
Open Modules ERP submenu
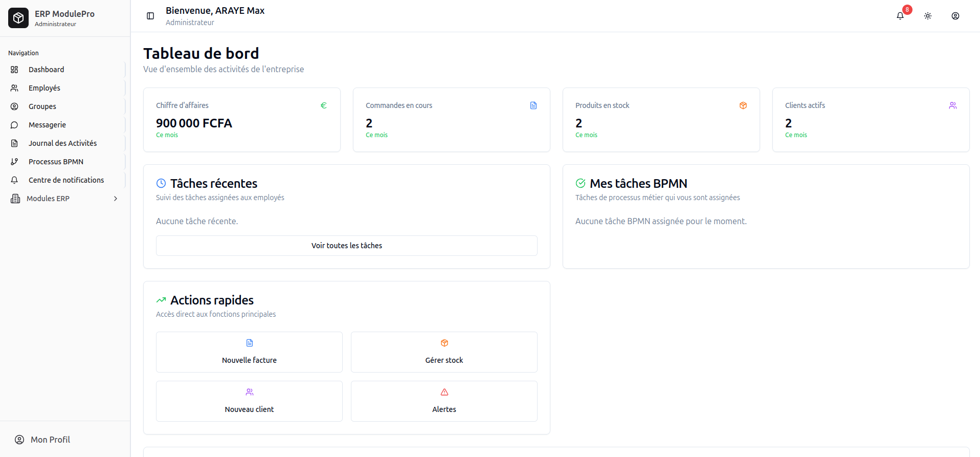(x=48, y=199)
